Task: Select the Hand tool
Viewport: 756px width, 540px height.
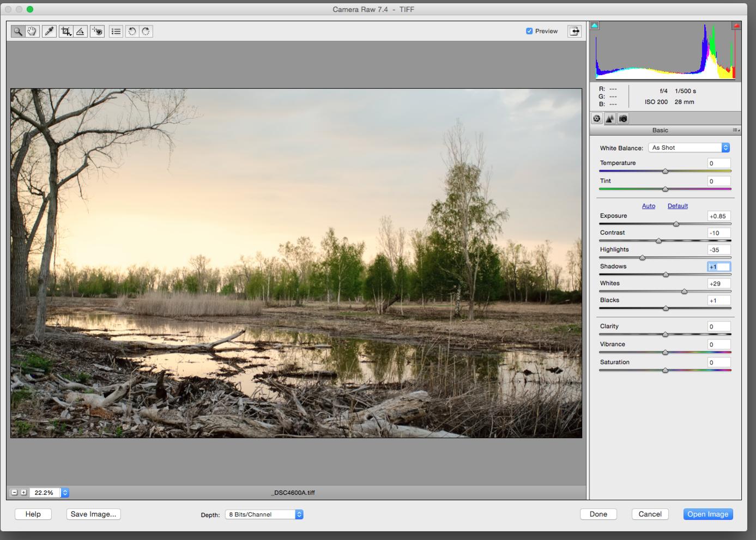Action: click(x=32, y=32)
